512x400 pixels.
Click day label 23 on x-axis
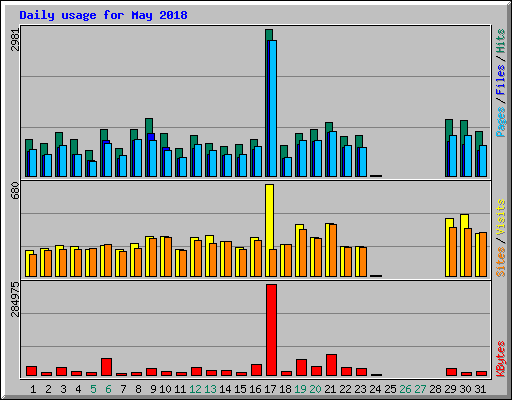click(x=360, y=389)
